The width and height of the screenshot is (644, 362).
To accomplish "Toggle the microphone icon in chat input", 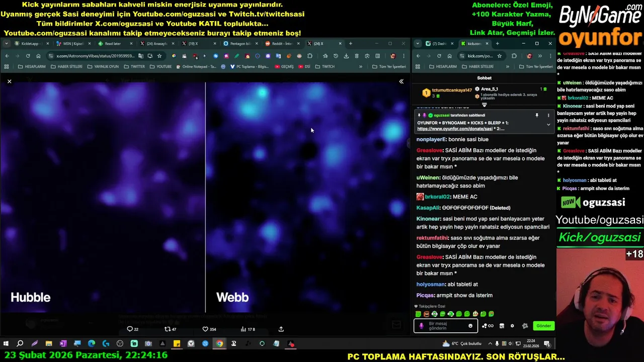I will 421,326.
